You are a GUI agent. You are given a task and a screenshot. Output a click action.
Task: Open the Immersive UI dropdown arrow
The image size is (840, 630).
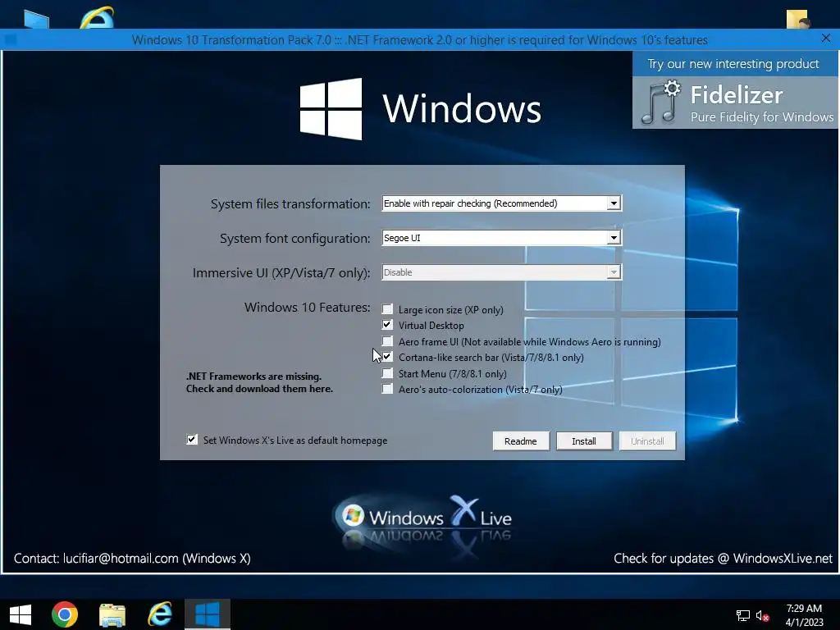coord(614,272)
